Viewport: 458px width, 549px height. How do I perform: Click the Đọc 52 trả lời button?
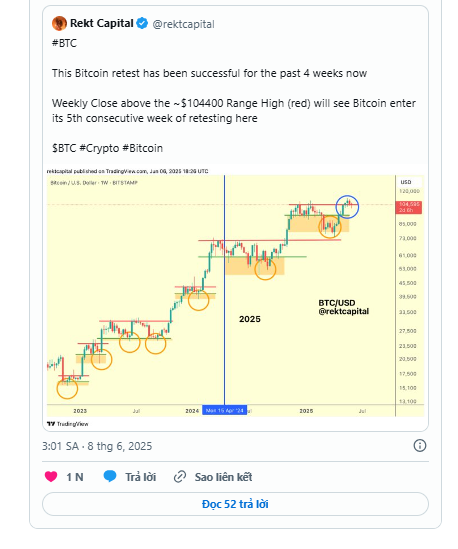click(x=235, y=504)
